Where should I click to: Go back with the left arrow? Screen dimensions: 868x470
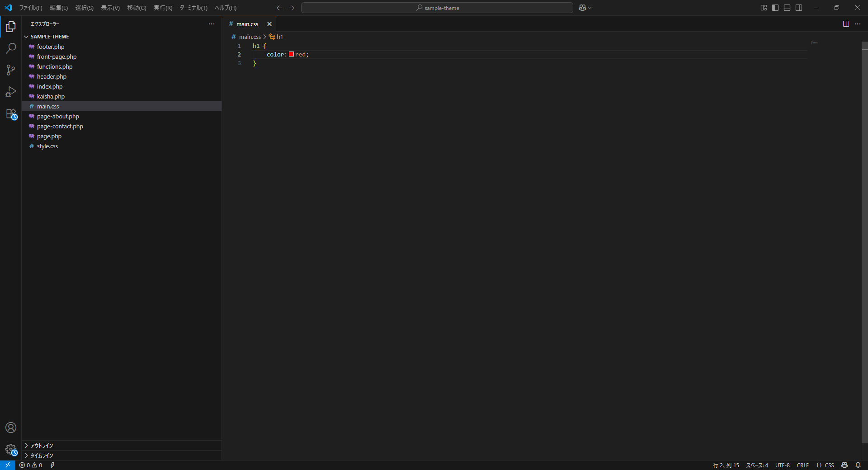[279, 8]
